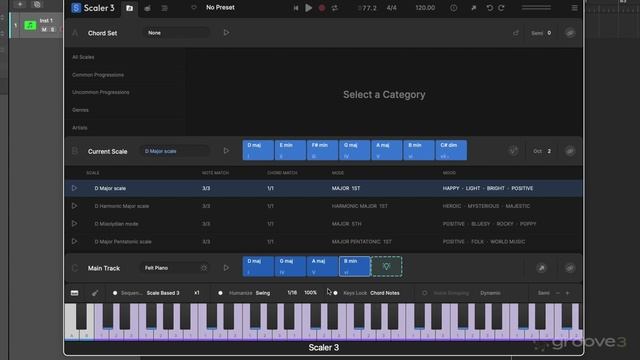The width and height of the screenshot is (640, 360).
Task: Click the B min chord pad in Current Scale
Action: coord(419,150)
